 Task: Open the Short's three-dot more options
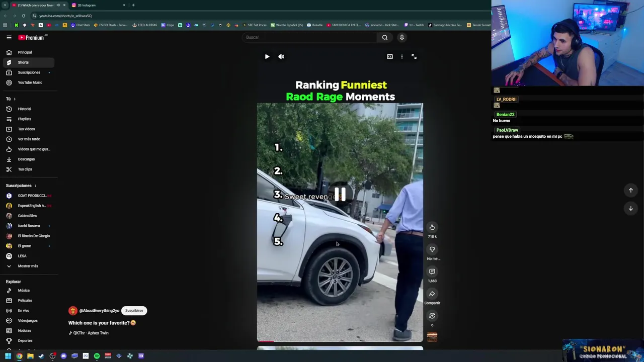(x=401, y=57)
